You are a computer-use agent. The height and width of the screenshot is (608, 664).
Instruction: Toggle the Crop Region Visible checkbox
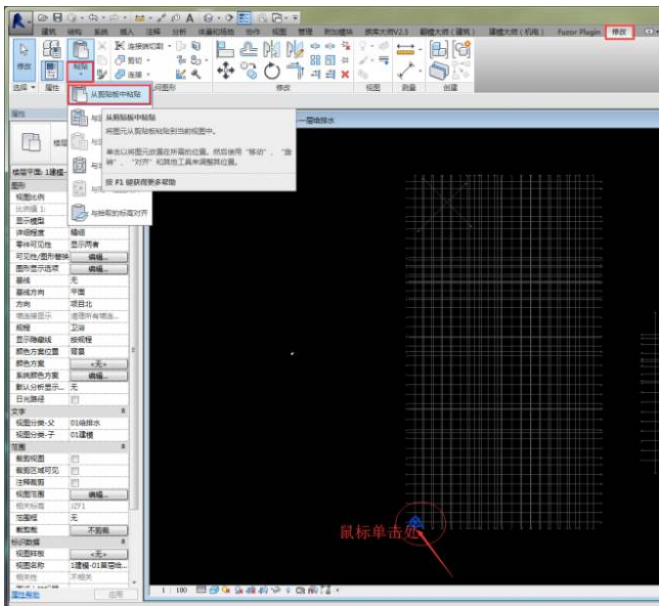point(74,469)
